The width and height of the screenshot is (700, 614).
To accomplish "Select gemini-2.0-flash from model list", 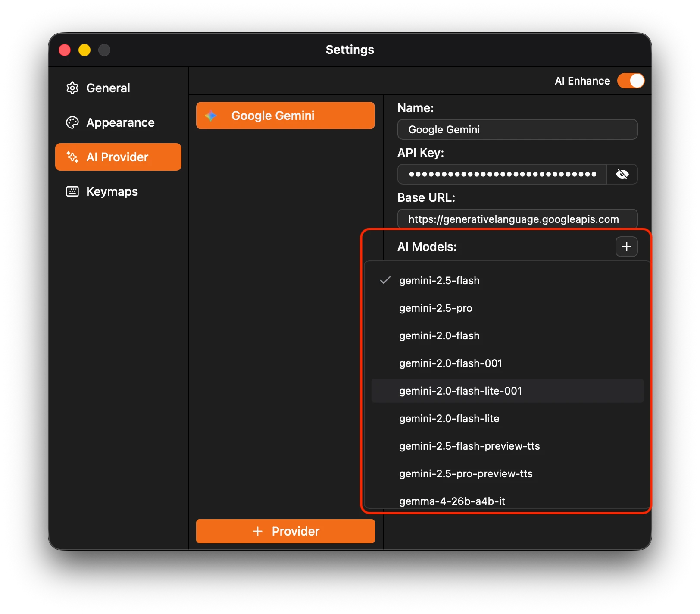I will coord(508,336).
